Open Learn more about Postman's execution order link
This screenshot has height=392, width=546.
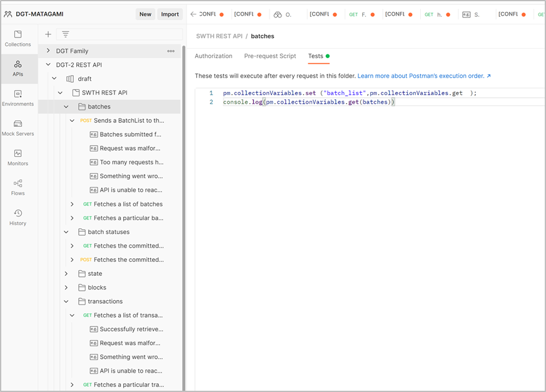pos(424,76)
